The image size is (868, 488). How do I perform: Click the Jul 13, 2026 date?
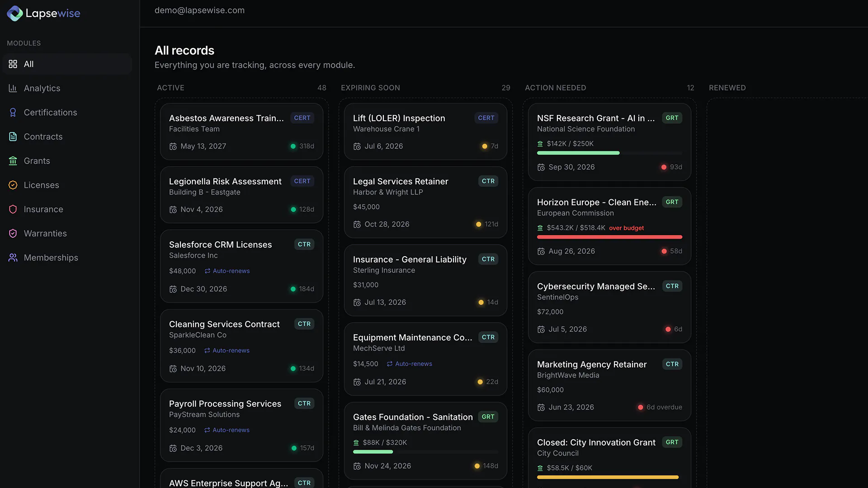point(385,302)
